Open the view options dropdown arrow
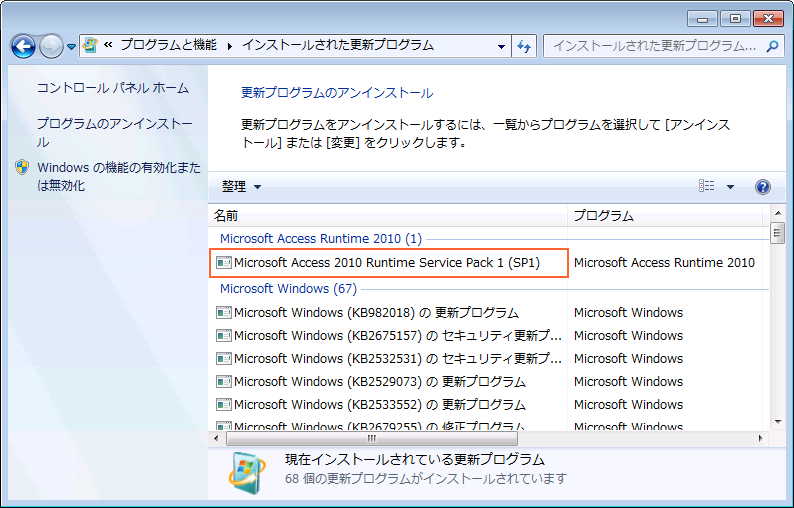This screenshot has height=508, width=794. 730,187
